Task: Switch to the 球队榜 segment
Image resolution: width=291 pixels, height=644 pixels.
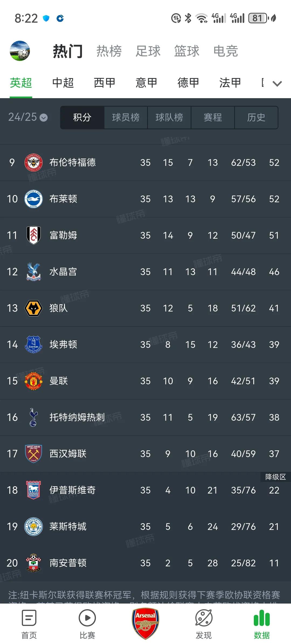Action: [x=169, y=118]
